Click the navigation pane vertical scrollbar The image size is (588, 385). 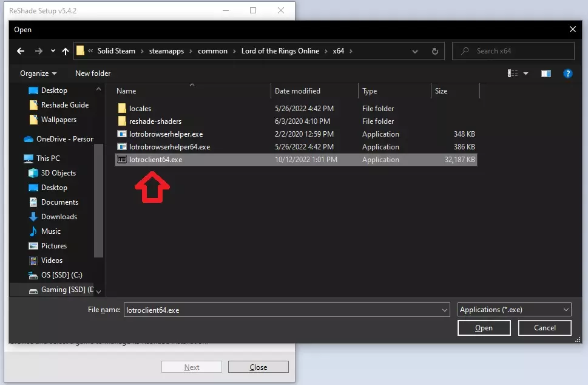click(x=99, y=200)
